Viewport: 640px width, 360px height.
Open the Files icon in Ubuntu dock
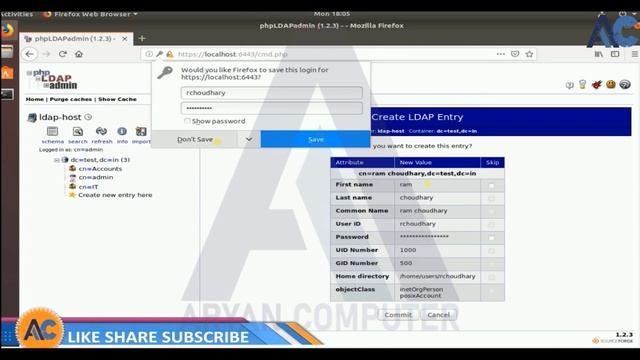click(x=7, y=52)
